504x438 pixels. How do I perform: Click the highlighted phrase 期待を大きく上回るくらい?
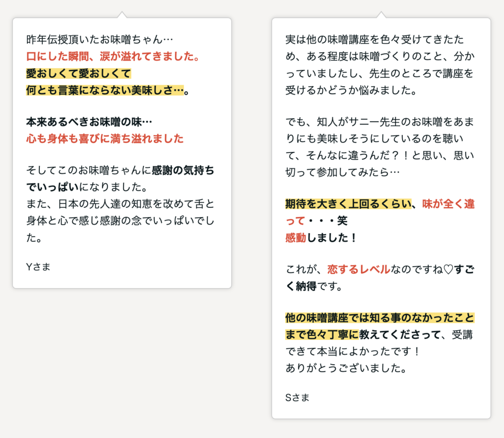point(348,204)
